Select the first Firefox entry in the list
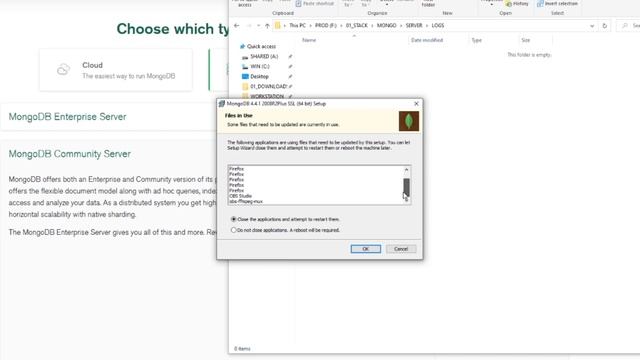The image size is (640, 360). (x=237, y=169)
